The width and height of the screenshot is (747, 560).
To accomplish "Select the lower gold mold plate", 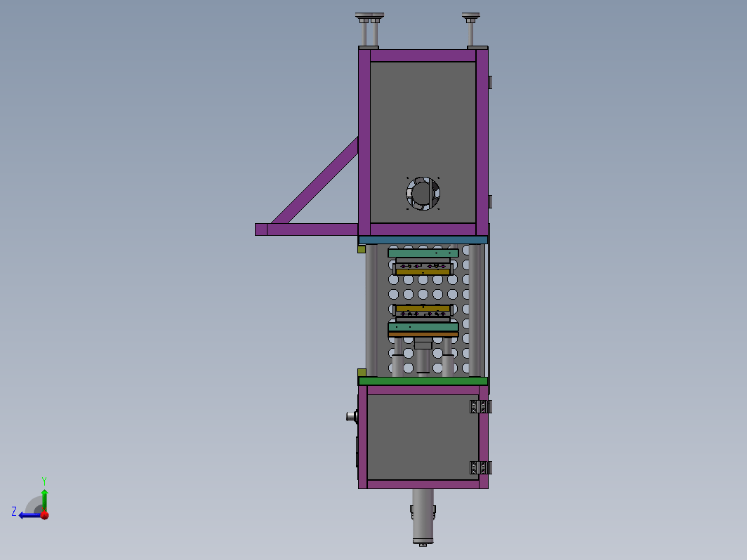I will tap(423, 309).
